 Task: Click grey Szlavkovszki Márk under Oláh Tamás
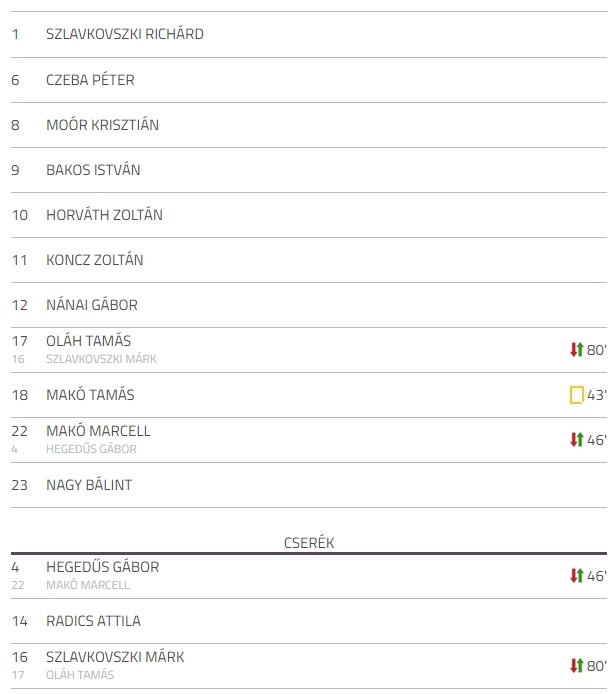pos(101,359)
